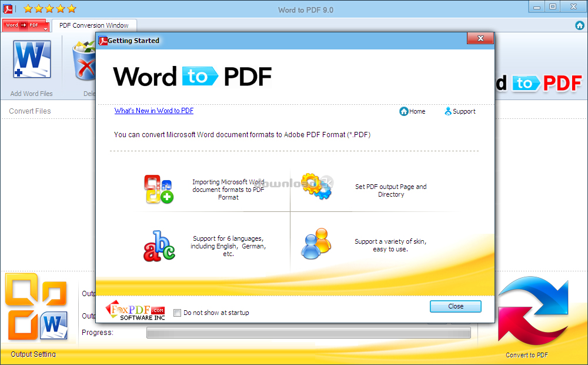Click the Output Setting Office icon
The width and height of the screenshot is (588, 365).
(x=36, y=307)
